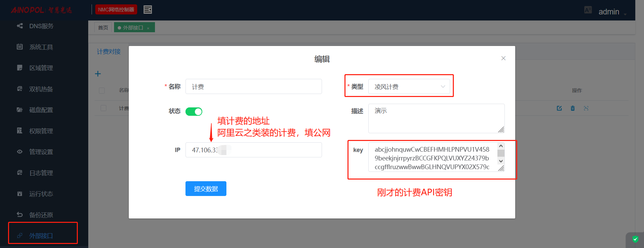This screenshot has width=644, height=248.
Task: Toggle the 状态 switch off
Action: [x=194, y=111]
